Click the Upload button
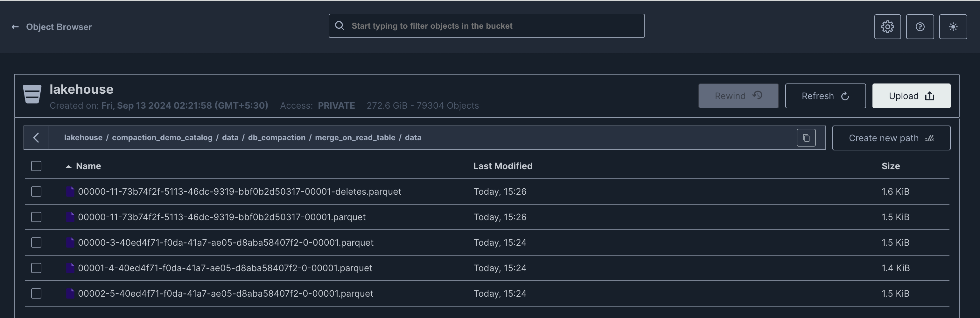The height and width of the screenshot is (318, 980). click(911, 96)
